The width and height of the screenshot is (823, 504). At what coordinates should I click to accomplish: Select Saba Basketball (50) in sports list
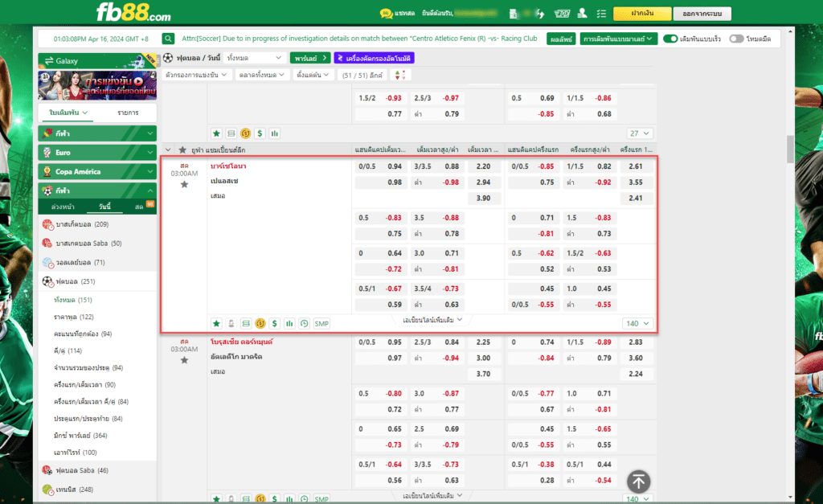click(97, 243)
